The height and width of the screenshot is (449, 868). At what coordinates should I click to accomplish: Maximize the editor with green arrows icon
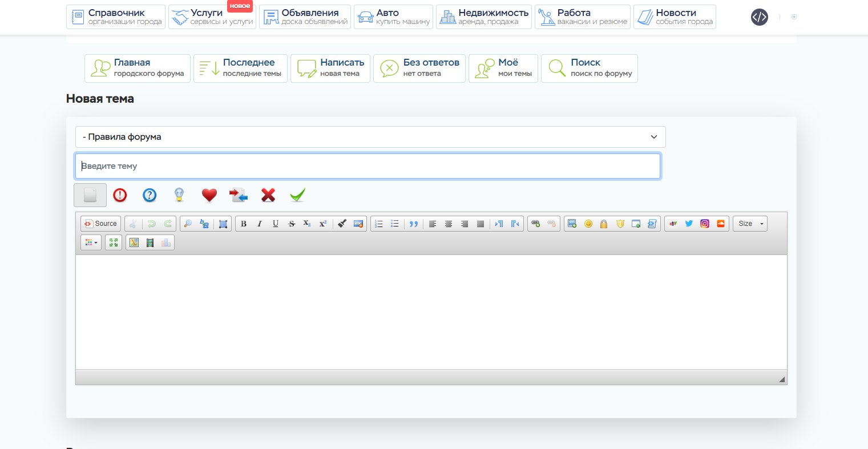[114, 242]
